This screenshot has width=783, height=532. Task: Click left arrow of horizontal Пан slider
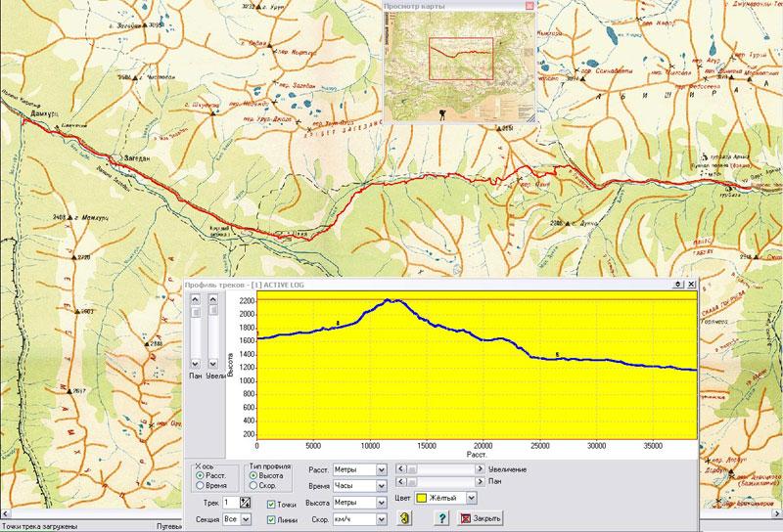point(401,481)
